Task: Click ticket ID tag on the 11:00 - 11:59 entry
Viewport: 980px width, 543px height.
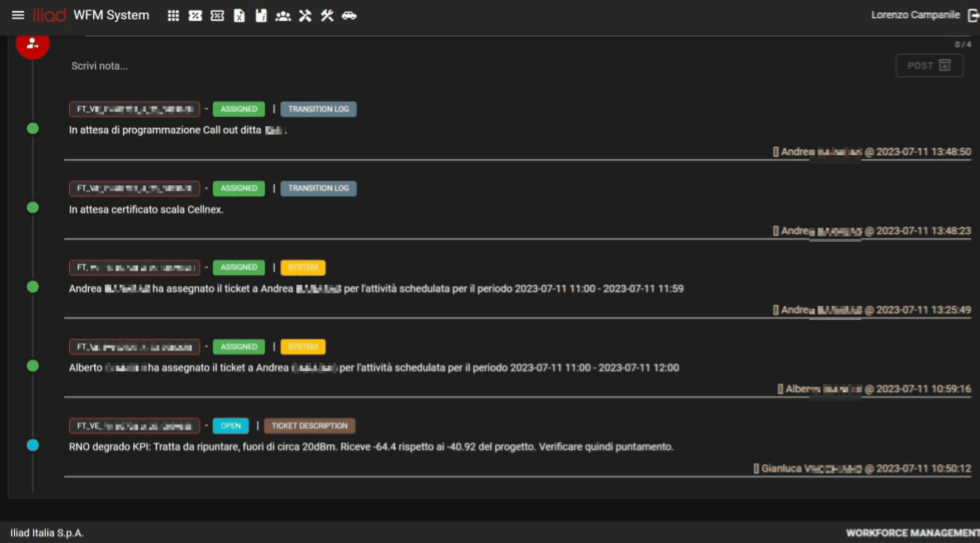Action: point(135,267)
